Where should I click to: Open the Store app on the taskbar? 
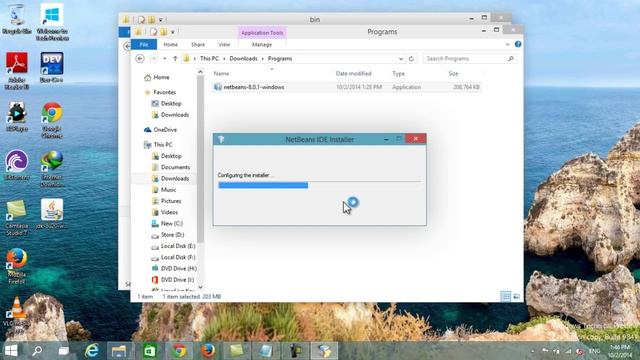(150, 351)
